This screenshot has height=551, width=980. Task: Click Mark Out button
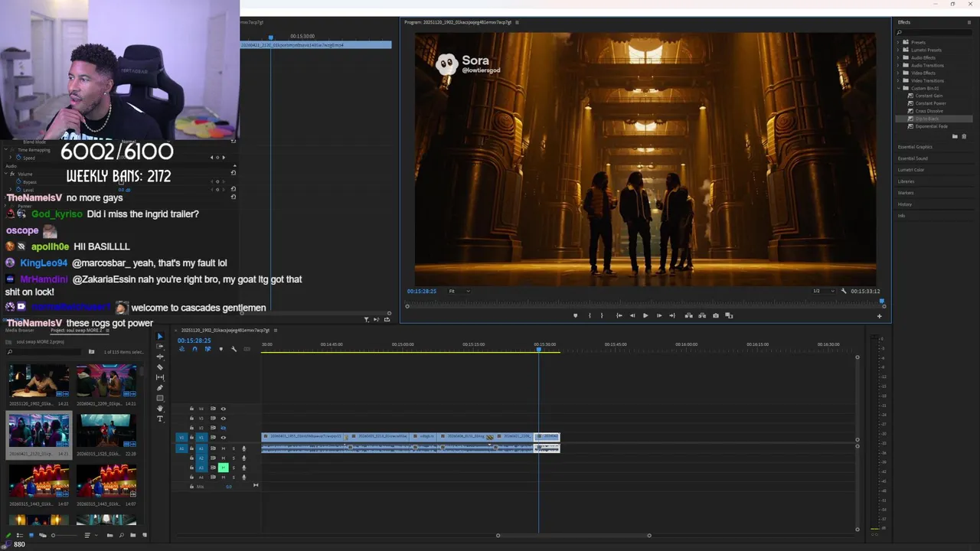pyautogui.click(x=602, y=315)
